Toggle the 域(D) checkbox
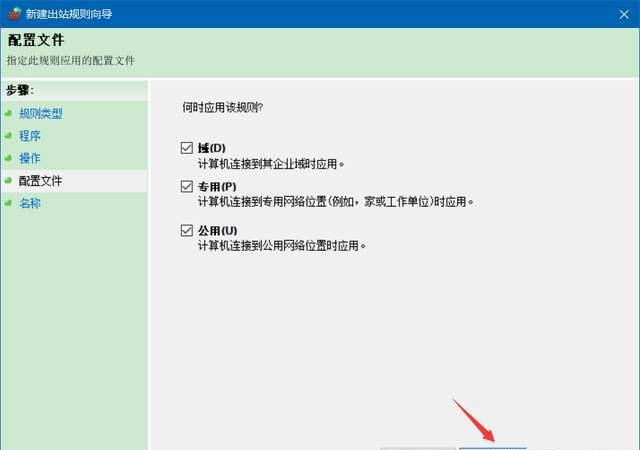 (187, 148)
